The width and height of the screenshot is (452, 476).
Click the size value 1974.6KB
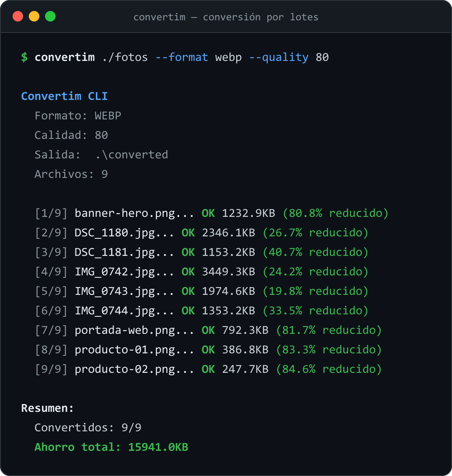(228, 291)
